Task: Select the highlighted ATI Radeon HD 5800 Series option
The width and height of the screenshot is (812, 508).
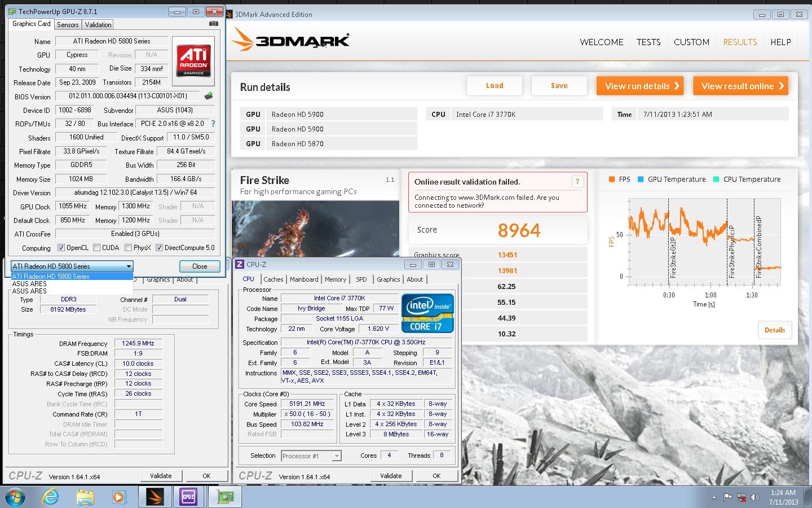Action: pos(72,277)
